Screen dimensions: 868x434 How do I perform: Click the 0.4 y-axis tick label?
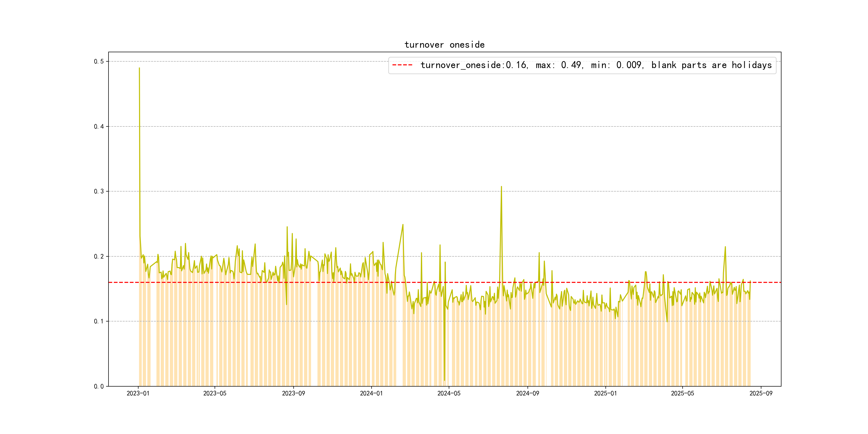pos(99,126)
